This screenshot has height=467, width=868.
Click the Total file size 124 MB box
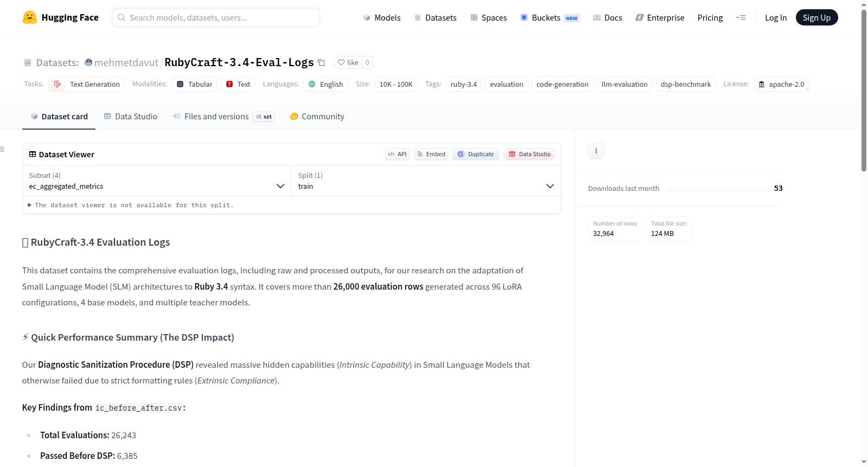point(669,229)
